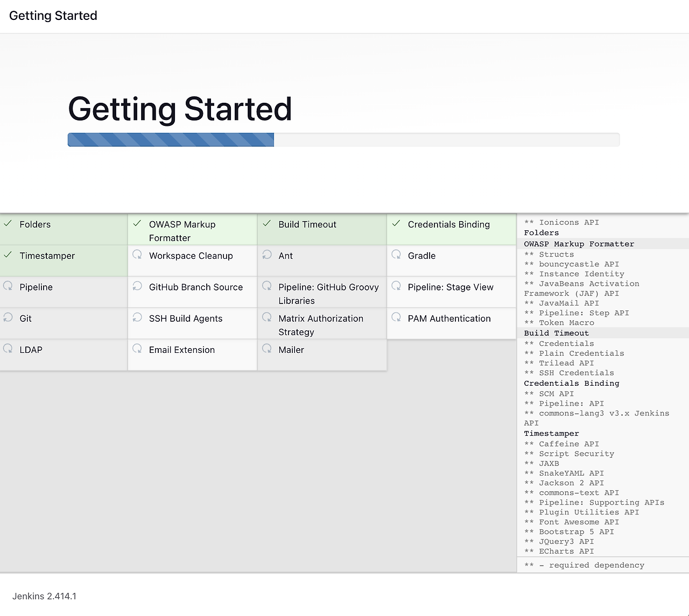The image size is (689, 616).
Task: Click the pending spinner icon next to Git
Action: point(8,317)
